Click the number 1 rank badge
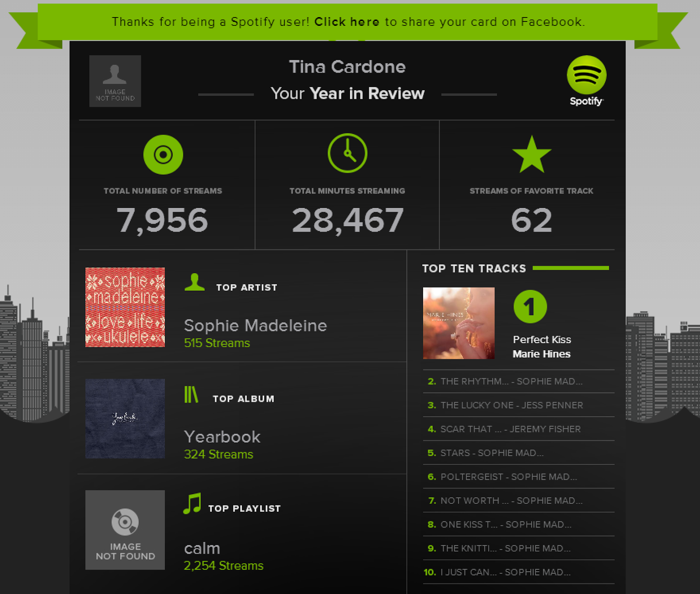This screenshot has height=594, width=700. click(530, 306)
